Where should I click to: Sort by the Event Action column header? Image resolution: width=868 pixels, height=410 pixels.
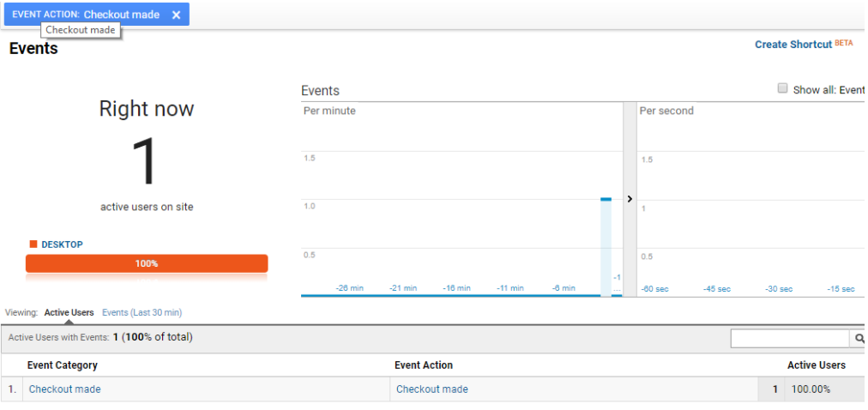(x=424, y=365)
